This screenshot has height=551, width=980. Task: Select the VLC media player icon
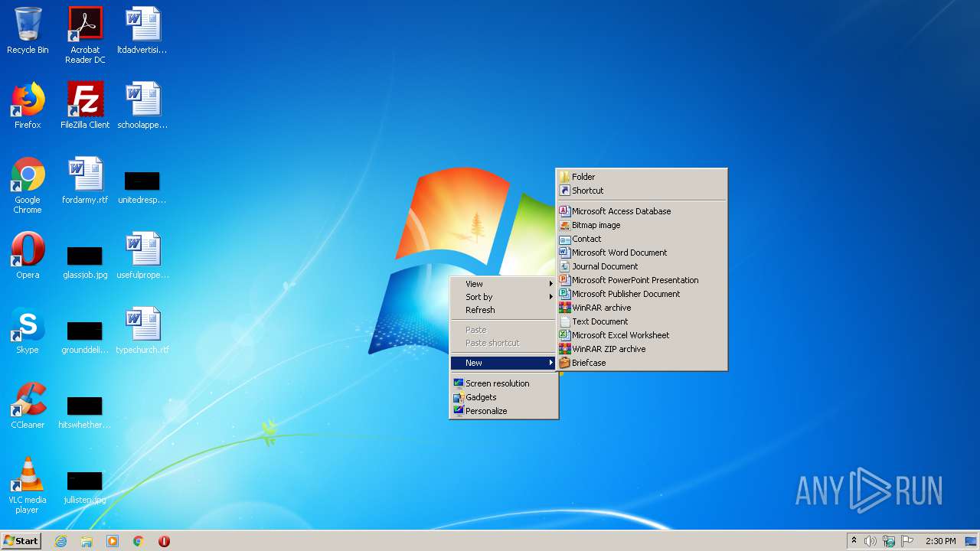(28, 485)
